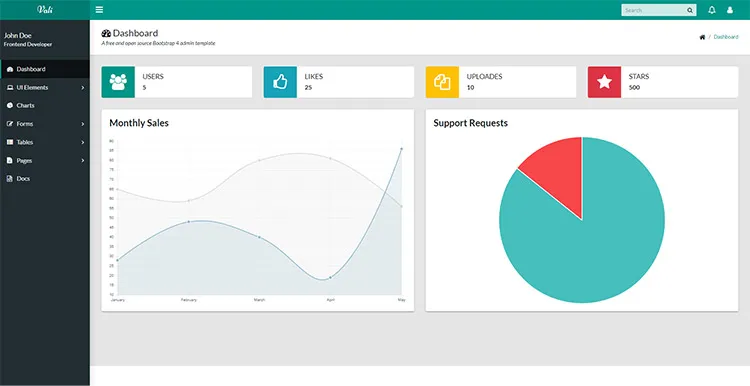The height and width of the screenshot is (386, 750).
Task: Click the dashboard gauge icon beside title
Action: [106, 33]
